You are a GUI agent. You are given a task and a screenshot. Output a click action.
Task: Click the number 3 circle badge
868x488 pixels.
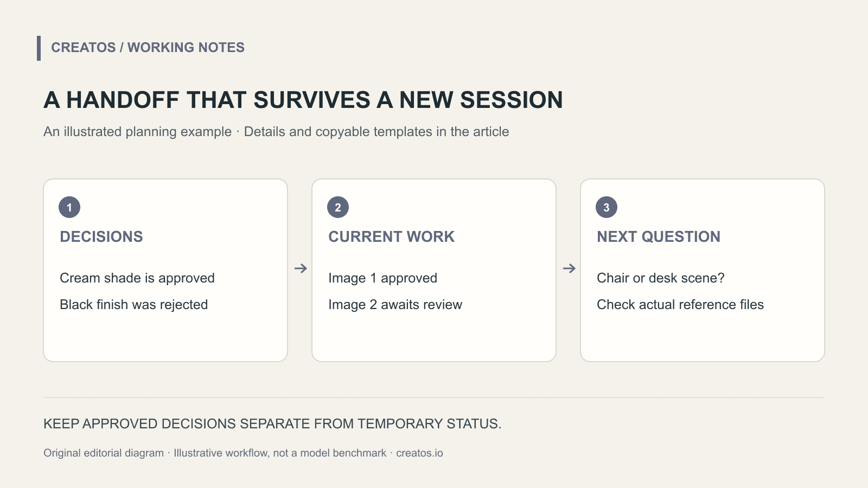pos(607,207)
